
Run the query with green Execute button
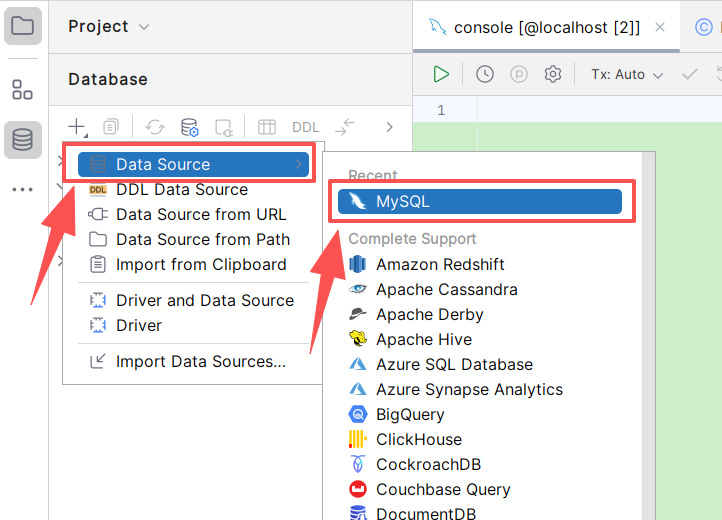point(441,74)
